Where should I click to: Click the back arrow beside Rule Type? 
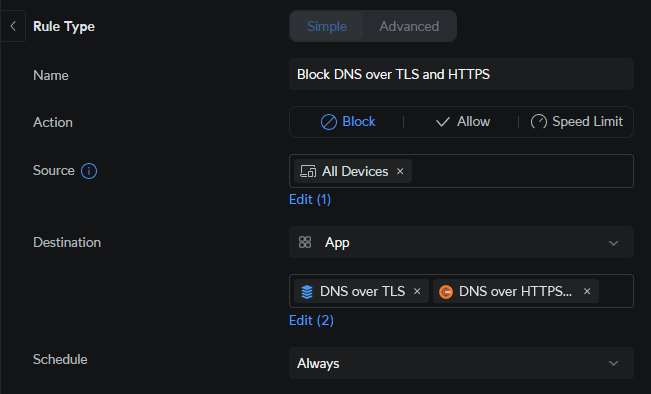pos(13,26)
